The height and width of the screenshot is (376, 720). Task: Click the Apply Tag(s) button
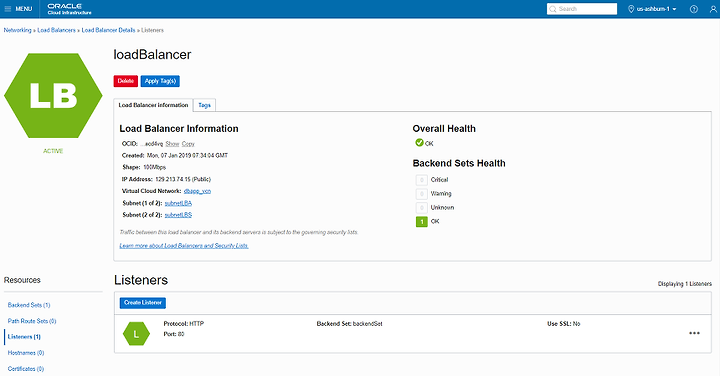click(x=160, y=81)
